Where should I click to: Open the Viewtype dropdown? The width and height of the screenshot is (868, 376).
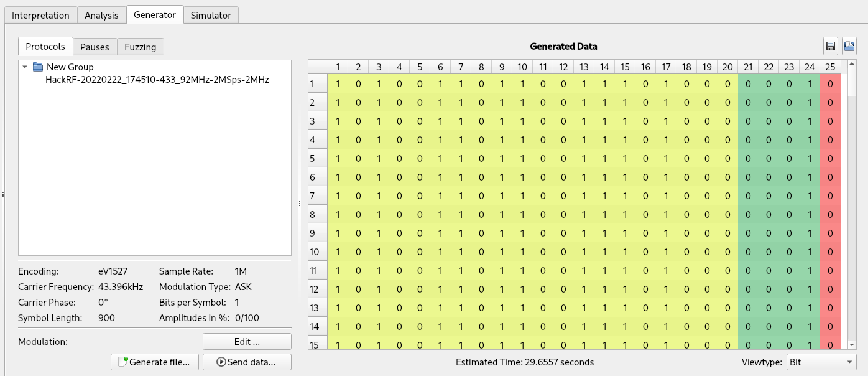tap(821, 362)
